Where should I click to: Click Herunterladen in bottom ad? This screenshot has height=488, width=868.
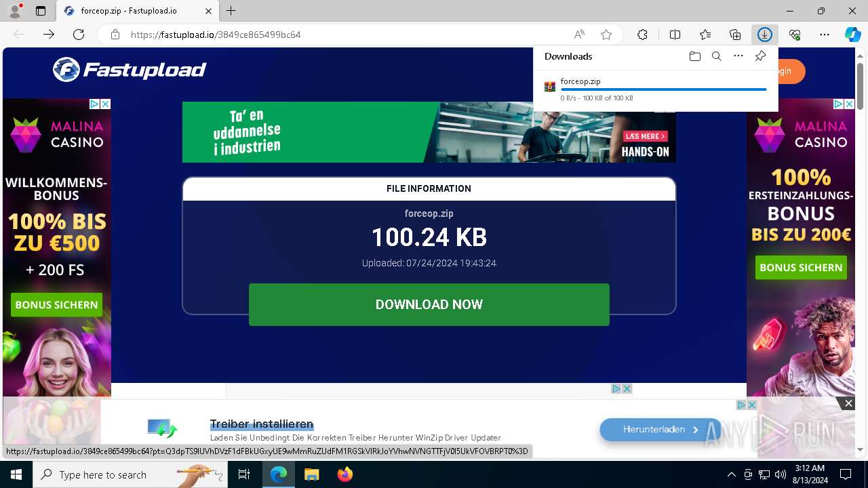pos(660,430)
